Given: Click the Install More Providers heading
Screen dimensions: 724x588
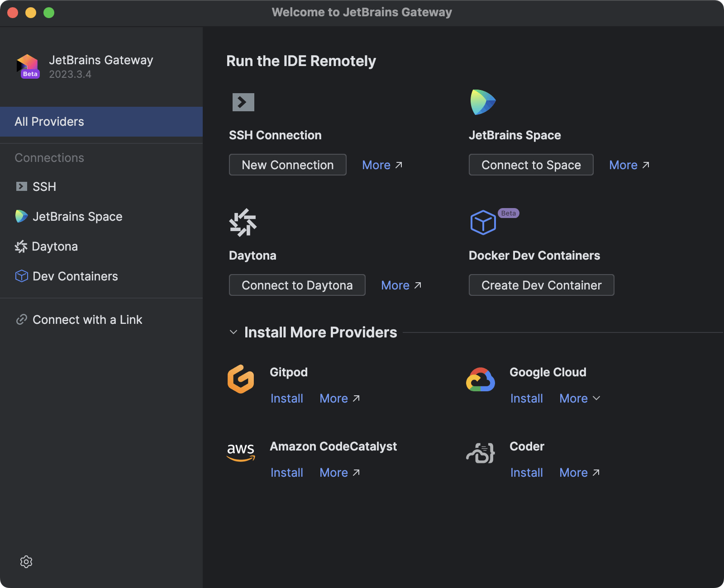Looking at the screenshot, I should tap(321, 332).
